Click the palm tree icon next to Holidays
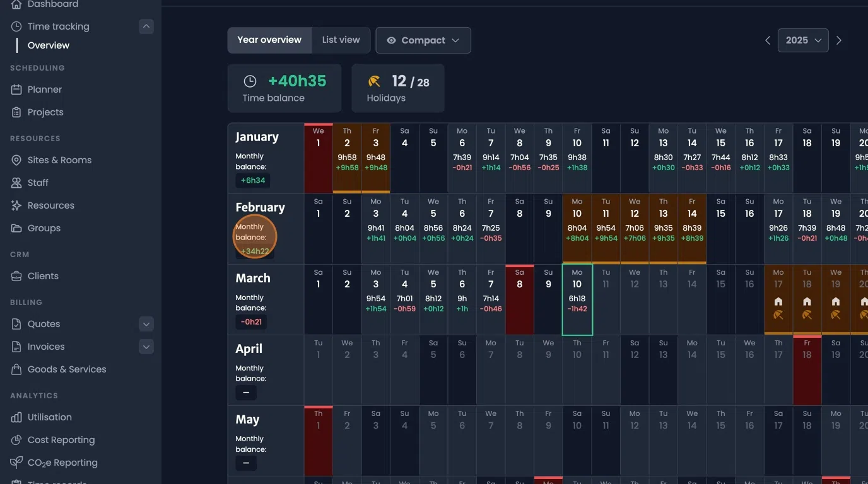868x484 pixels. point(374,81)
